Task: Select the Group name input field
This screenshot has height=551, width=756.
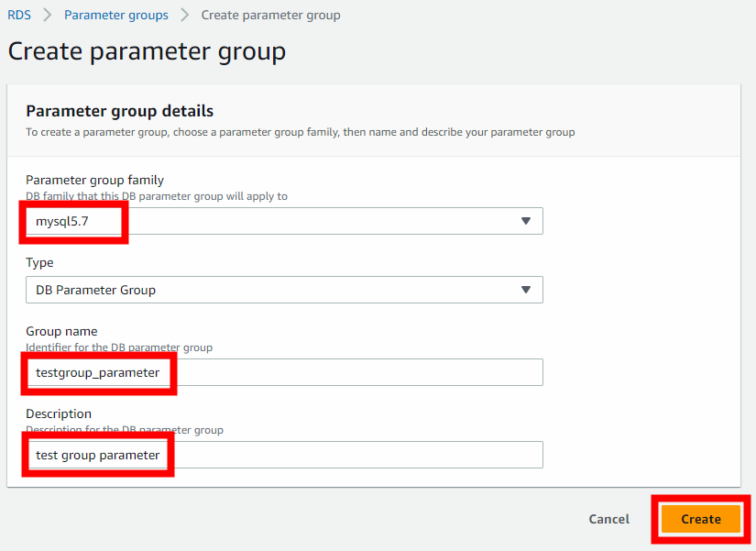Action: point(284,372)
